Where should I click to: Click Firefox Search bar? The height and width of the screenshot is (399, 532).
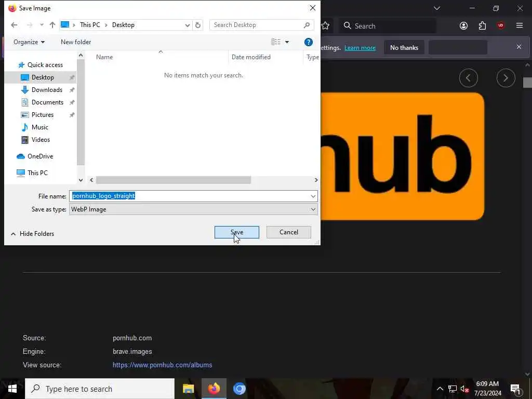(x=388, y=26)
